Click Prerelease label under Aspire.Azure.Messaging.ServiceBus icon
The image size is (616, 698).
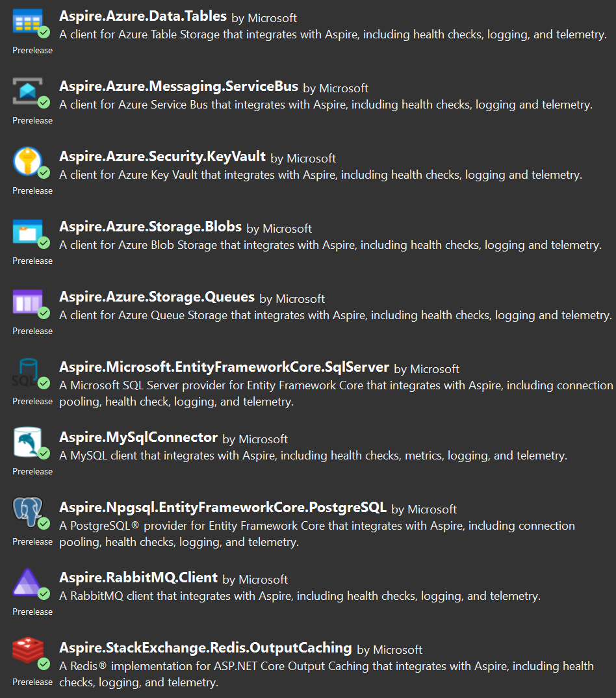pyautogui.click(x=32, y=121)
